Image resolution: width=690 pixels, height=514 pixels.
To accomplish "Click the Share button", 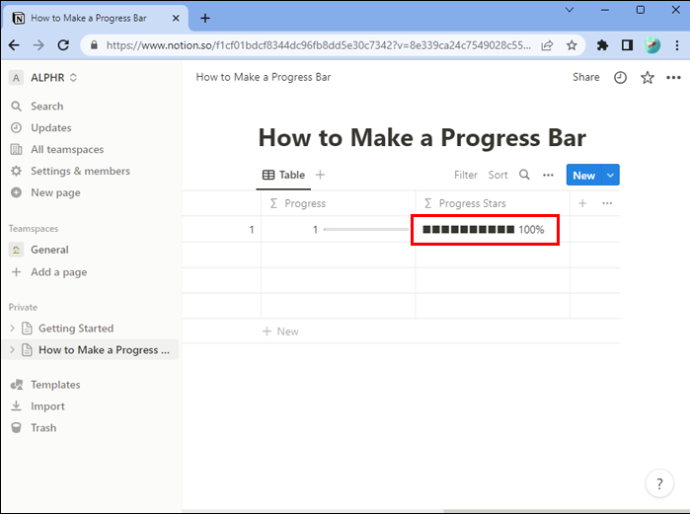I will pyautogui.click(x=586, y=77).
